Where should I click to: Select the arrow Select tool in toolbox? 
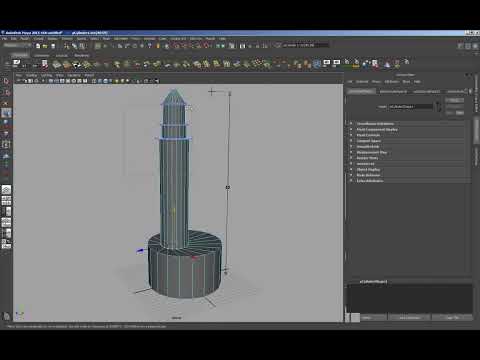point(6,81)
